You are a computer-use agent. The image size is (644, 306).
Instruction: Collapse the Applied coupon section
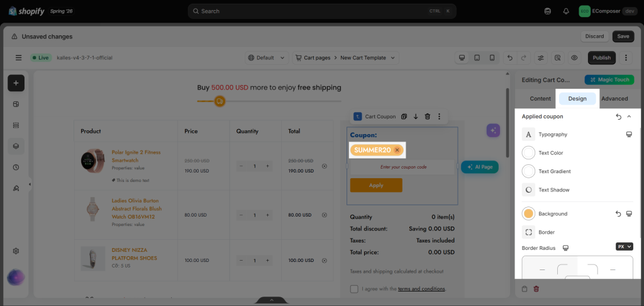629,117
